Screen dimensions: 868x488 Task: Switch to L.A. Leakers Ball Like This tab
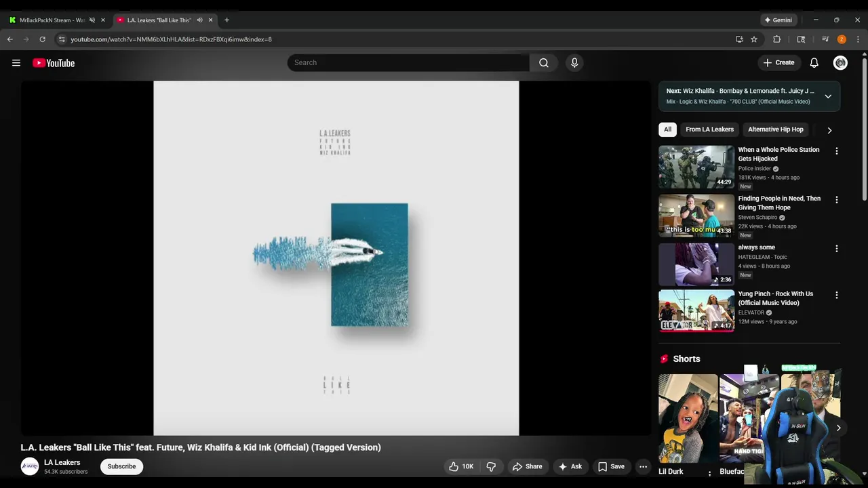159,20
